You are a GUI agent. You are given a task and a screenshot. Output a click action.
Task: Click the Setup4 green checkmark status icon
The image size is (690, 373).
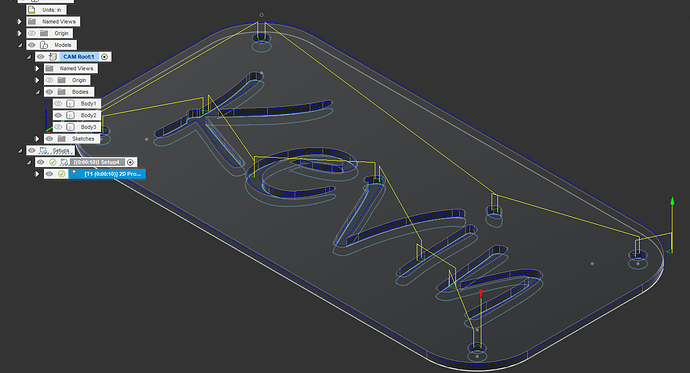tap(53, 162)
